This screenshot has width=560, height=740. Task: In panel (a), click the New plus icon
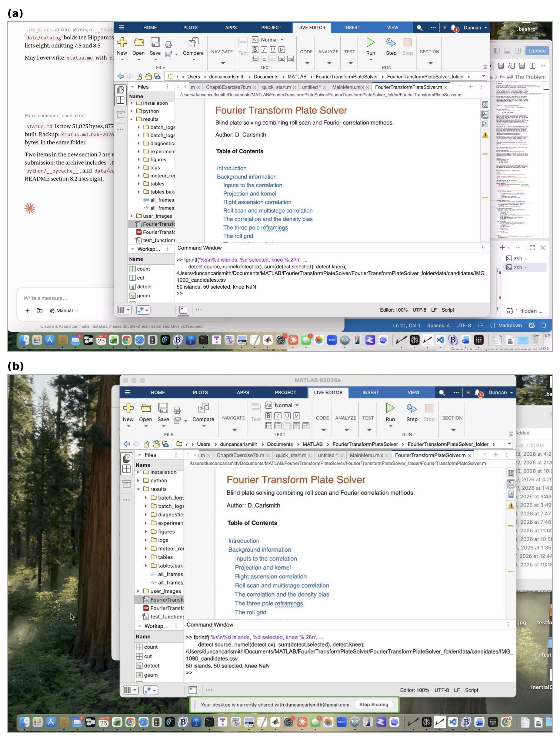[122, 42]
